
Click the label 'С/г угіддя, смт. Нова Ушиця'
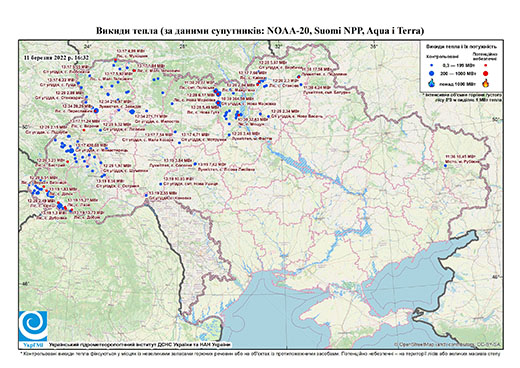coord(191,184)
